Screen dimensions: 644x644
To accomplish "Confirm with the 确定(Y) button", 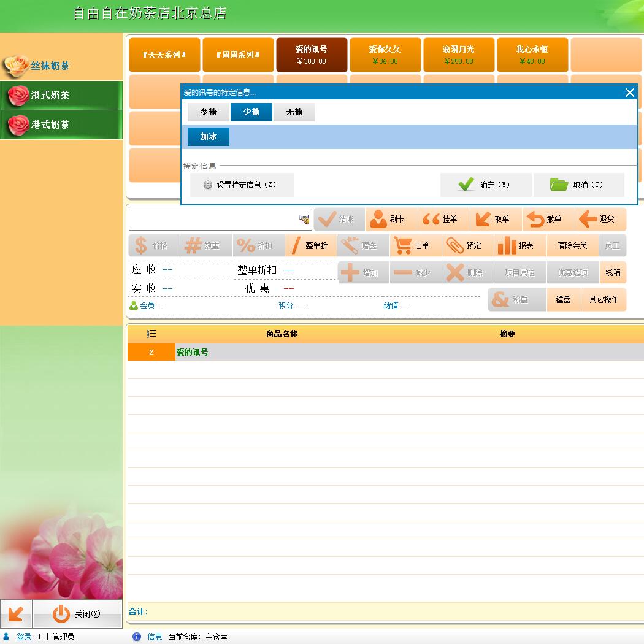I will (485, 185).
